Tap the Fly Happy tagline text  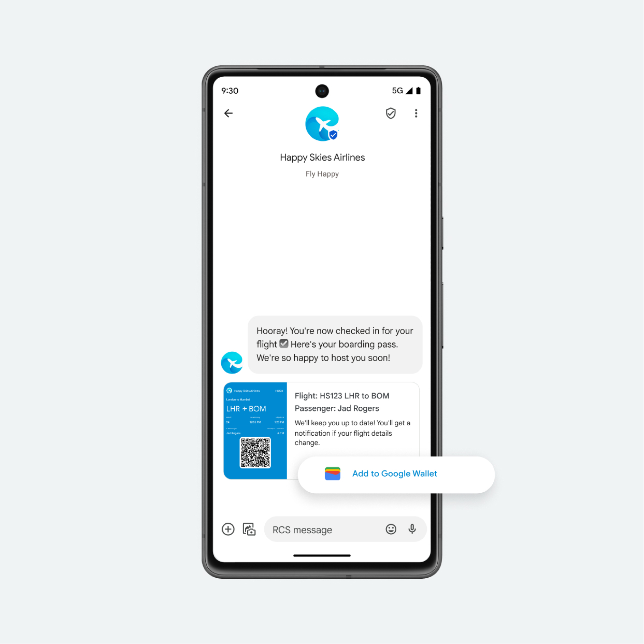(x=323, y=173)
